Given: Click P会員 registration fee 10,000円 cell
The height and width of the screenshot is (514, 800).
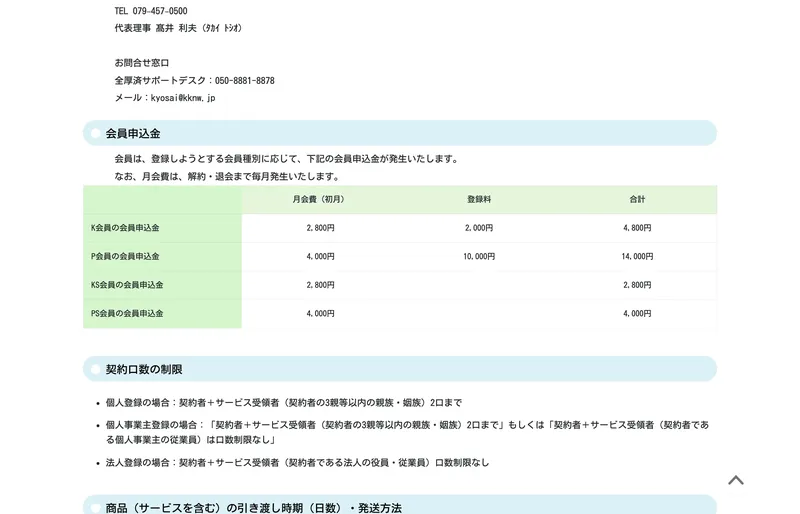Looking at the screenshot, I should 479,257.
